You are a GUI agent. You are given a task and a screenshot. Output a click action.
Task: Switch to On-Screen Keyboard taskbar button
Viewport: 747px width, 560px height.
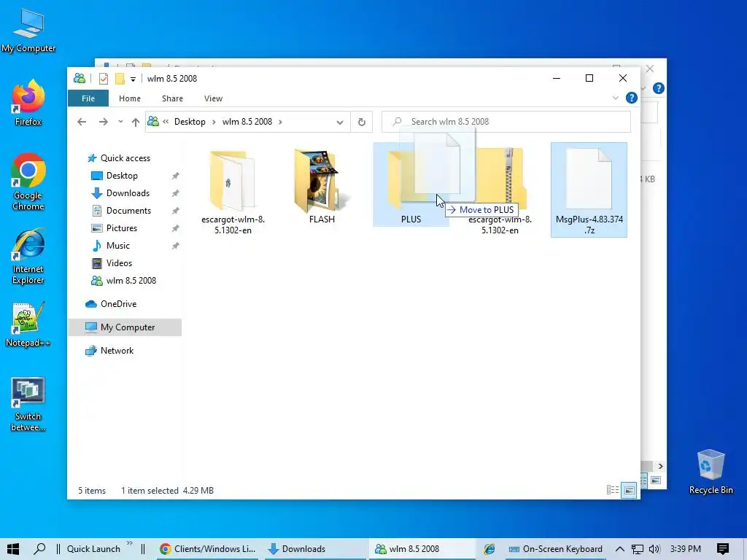click(x=555, y=549)
